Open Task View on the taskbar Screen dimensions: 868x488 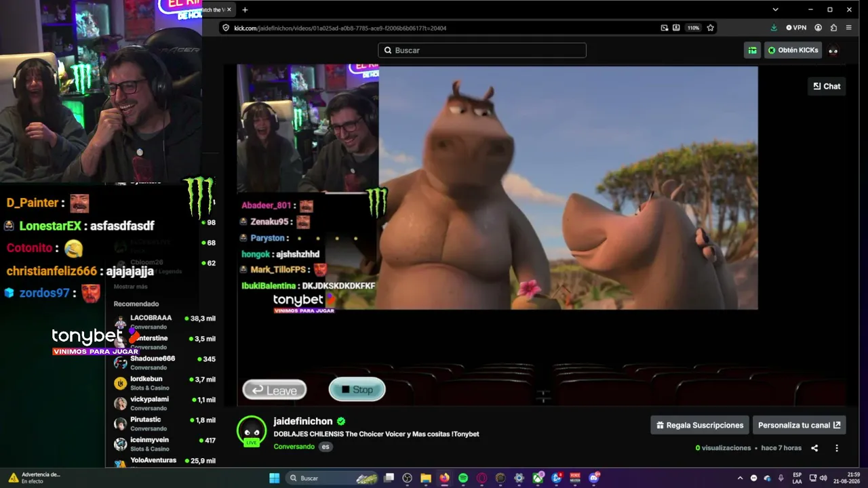click(389, 478)
